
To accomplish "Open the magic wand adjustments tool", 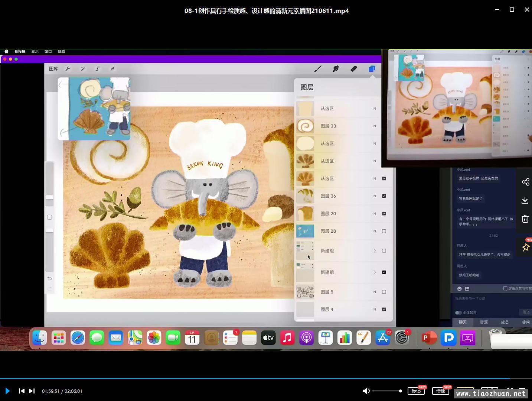I will point(83,69).
